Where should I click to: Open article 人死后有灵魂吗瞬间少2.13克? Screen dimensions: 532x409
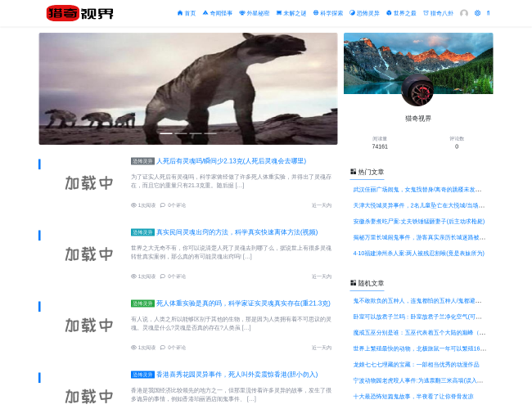coord(231,161)
